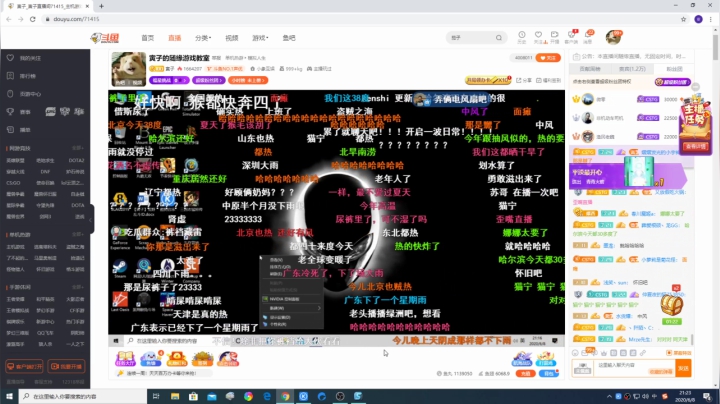Click the purple super fan club button in chat panel
Screen dimensions: 720x404
[672, 82]
